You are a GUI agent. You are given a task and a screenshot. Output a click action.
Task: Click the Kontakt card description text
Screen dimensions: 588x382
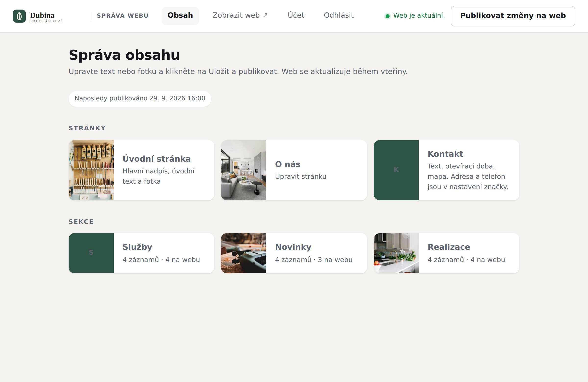coord(467,176)
